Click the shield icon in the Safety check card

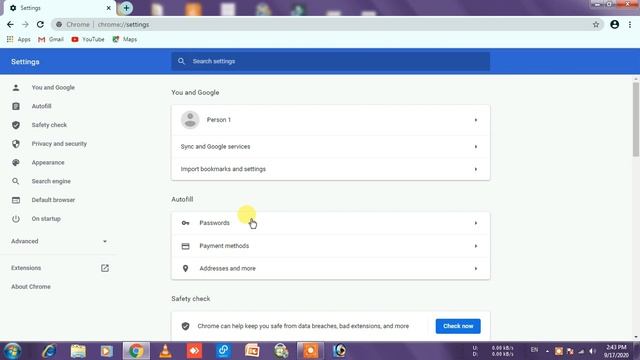point(185,326)
